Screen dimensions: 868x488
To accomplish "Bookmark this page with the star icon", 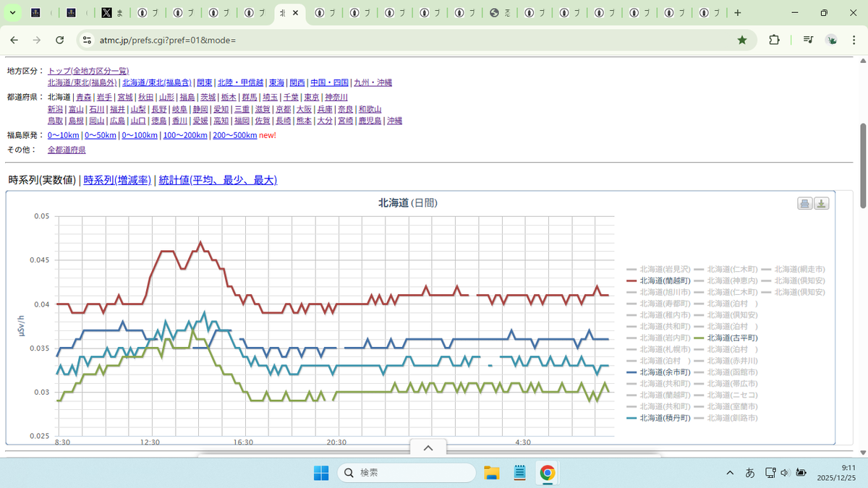I will pos(742,40).
